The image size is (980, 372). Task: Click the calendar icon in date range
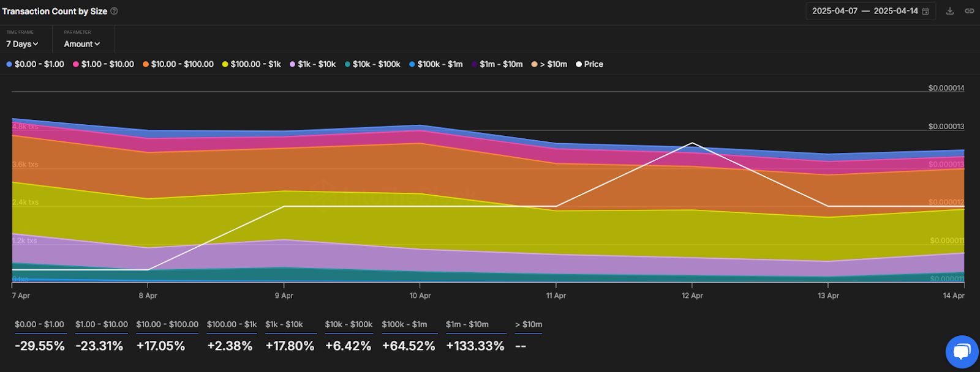click(925, 12)
